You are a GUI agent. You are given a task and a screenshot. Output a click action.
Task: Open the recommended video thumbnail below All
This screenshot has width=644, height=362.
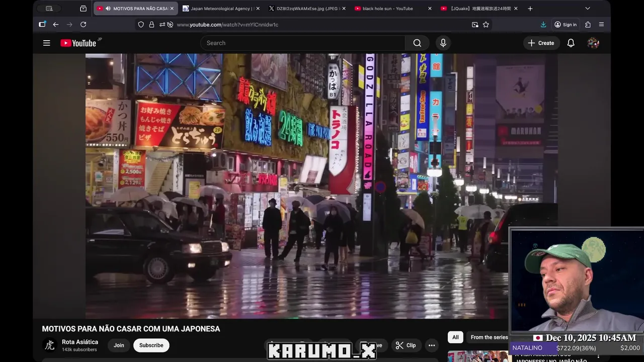(478, 356)
